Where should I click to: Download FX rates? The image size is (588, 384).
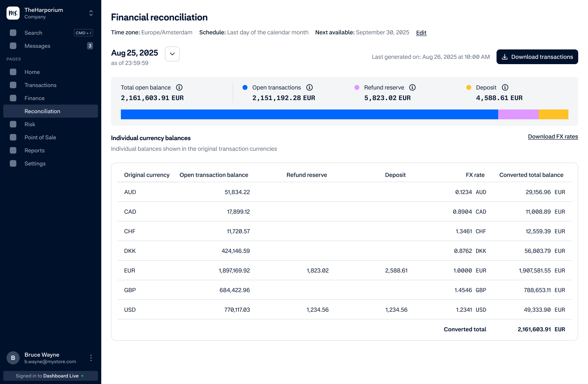[553, 136]
